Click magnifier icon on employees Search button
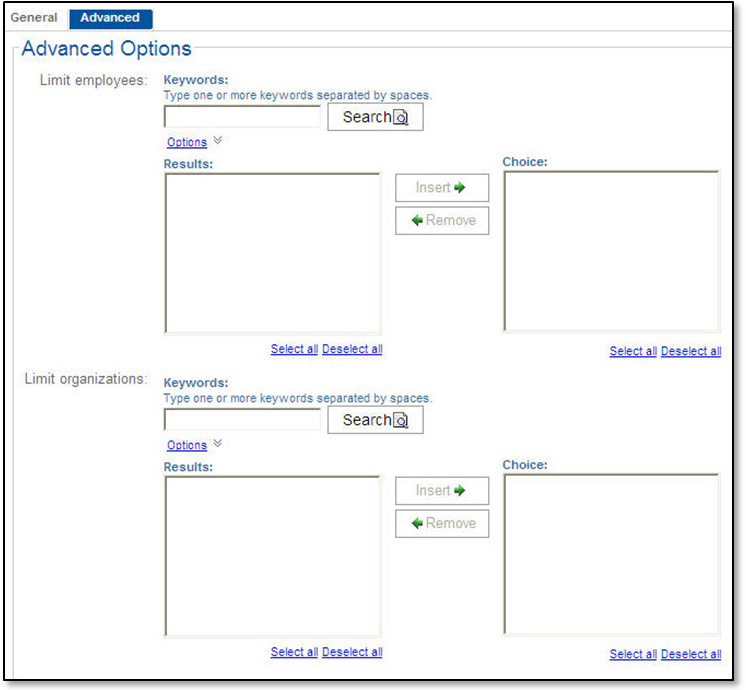 (x=401, y=118)
